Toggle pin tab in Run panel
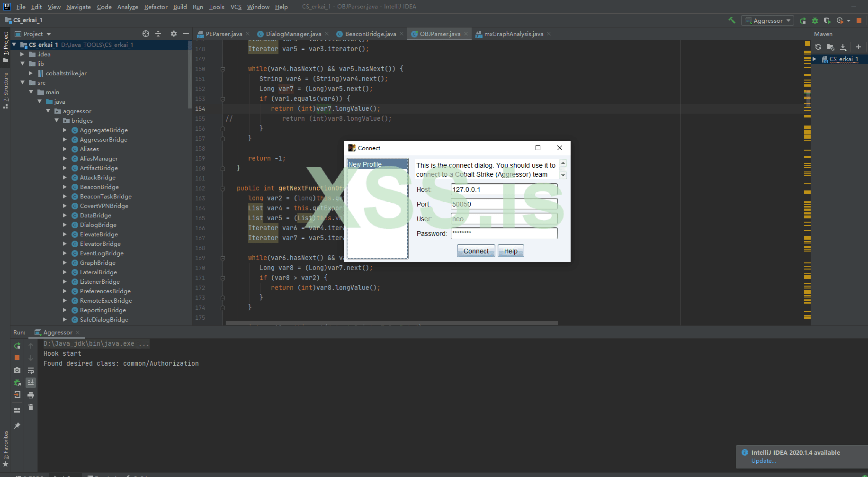The height and width of the screenshot is (477, 868). (17, 426)
